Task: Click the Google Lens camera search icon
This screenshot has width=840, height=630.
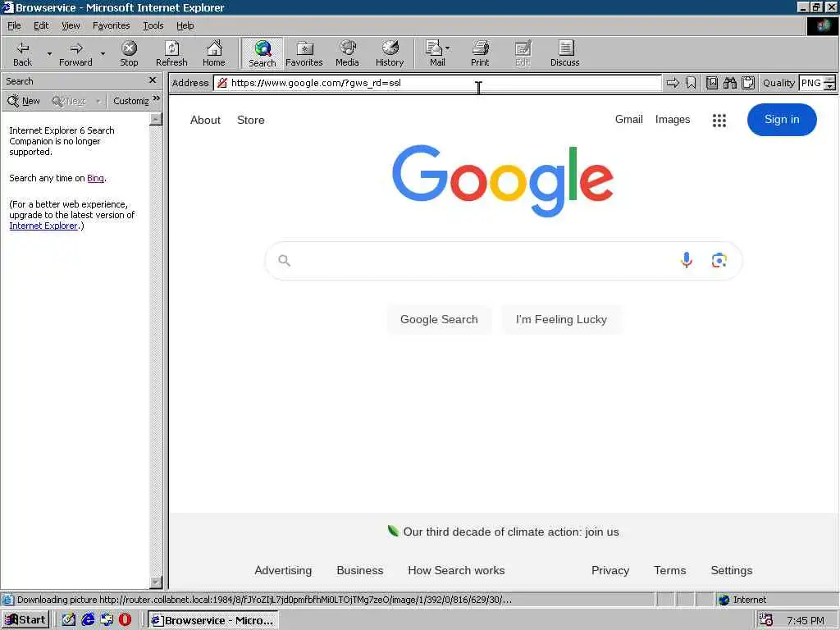Action: pyautogui.click(x=719, y=260)
